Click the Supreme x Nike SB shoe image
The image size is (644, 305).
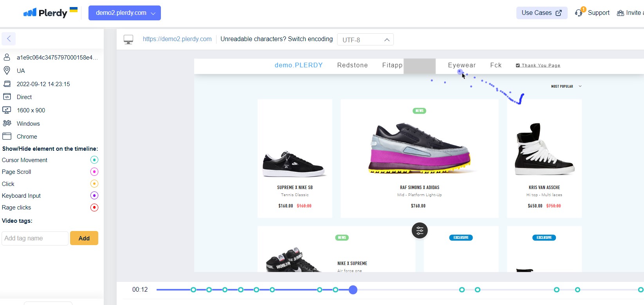point(295,164)
